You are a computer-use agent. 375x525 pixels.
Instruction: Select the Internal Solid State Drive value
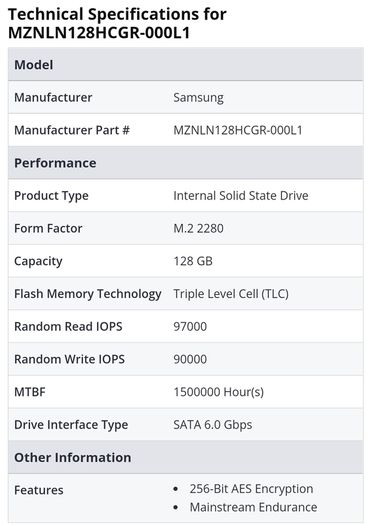[241, 196]
